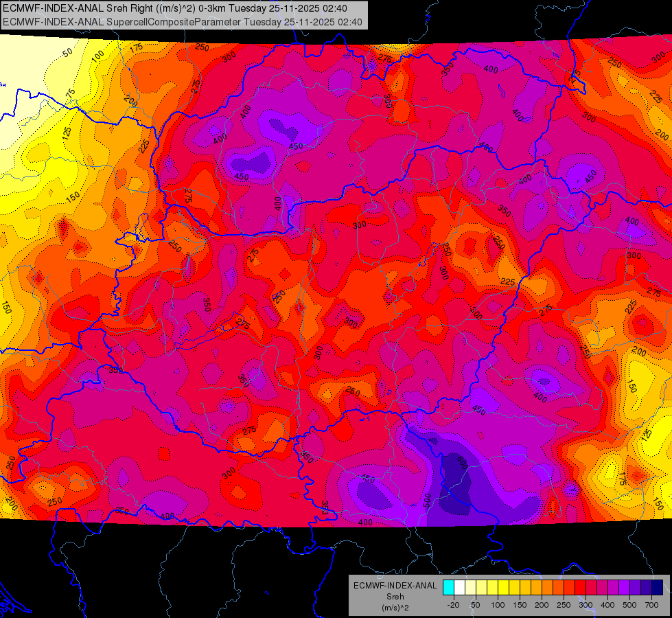Click the '(m/s)^2' unit in the legend
Screen dimensions: 672x618
[x=395, y=608]
